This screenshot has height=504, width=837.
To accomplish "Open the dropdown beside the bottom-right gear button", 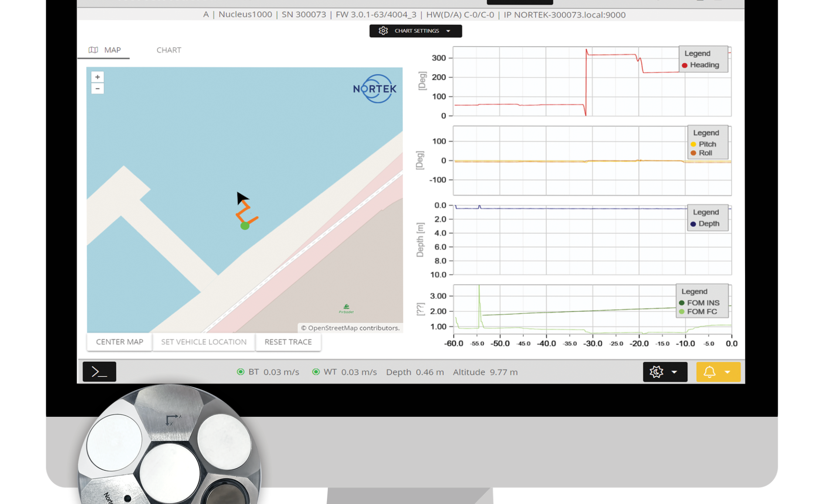I will (x=675, y=372).
